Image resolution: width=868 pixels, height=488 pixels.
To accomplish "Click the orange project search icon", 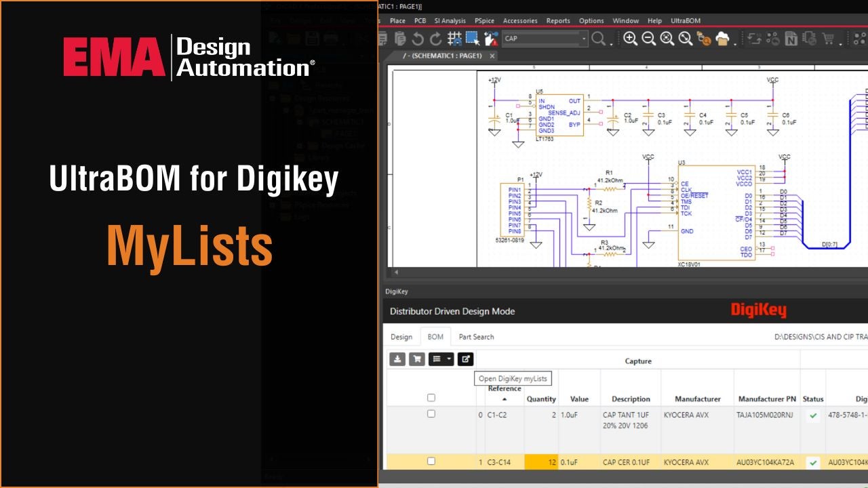I will click(x=704, y=39).
